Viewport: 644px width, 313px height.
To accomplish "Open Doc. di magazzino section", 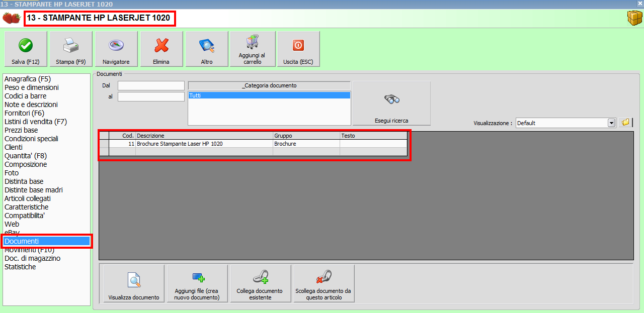I will (x=33, y=258).
